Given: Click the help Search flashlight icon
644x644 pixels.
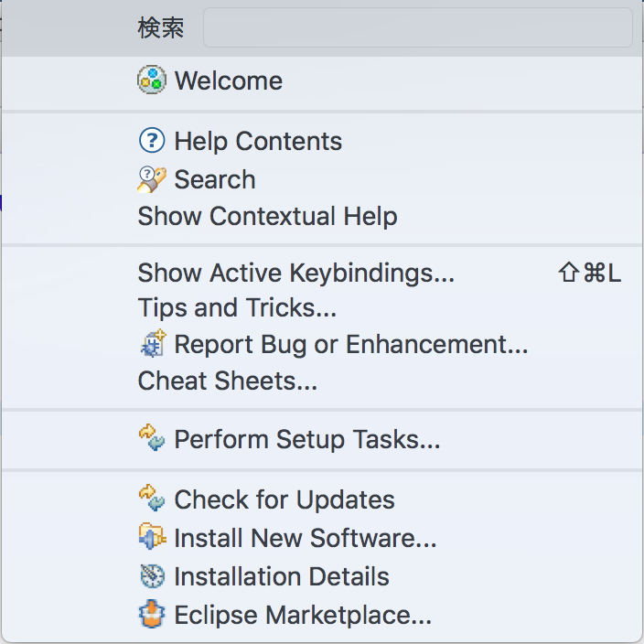Looking at the screenshot, I should [x=151, y=179].
